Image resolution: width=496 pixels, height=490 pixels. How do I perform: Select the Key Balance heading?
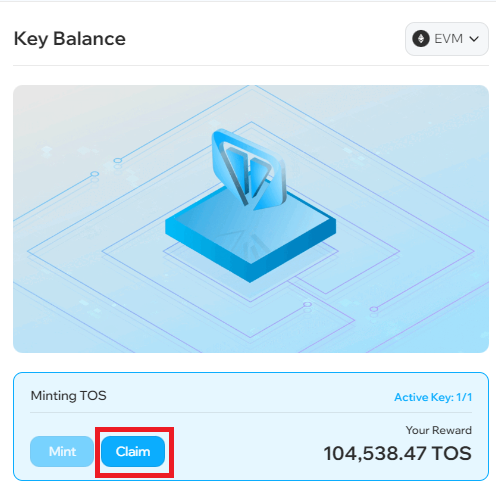(70, 39)
